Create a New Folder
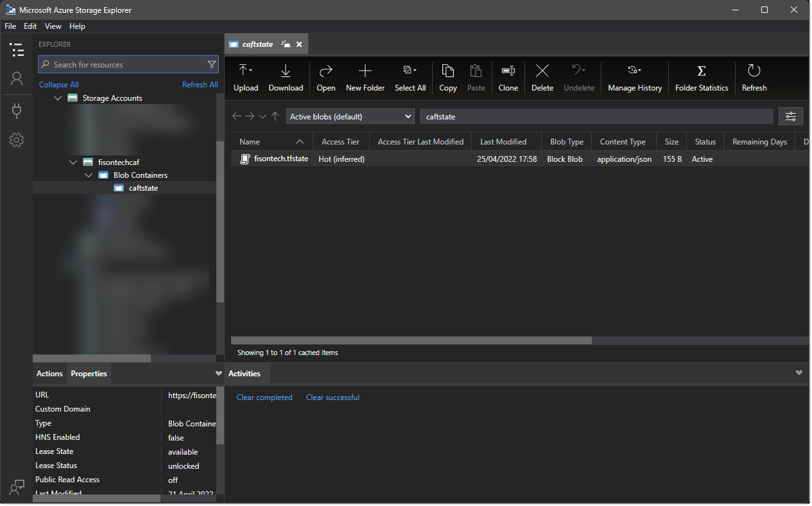This screenshot has width=812, height=506. [365, 78]
